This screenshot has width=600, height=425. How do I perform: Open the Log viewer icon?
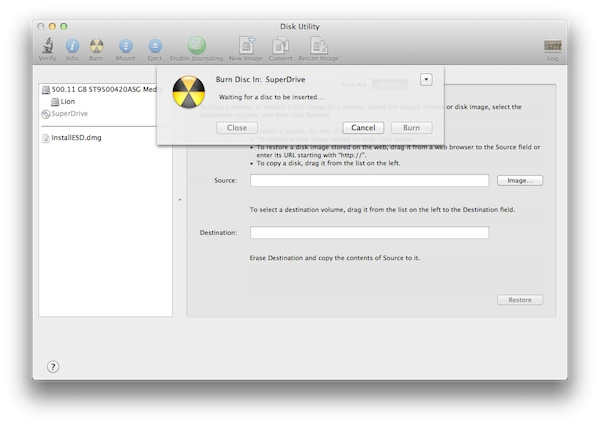pos(552,47)
